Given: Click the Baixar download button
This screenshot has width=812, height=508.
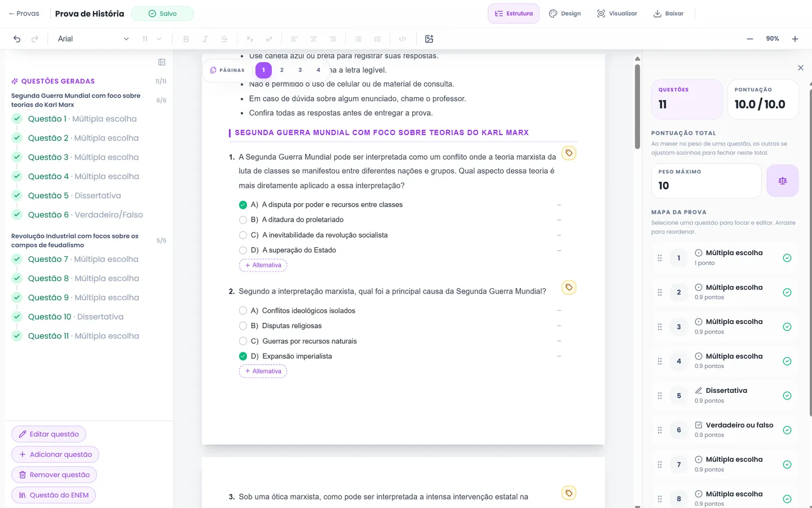Looking at the screenshot, I should pos(668,14).
